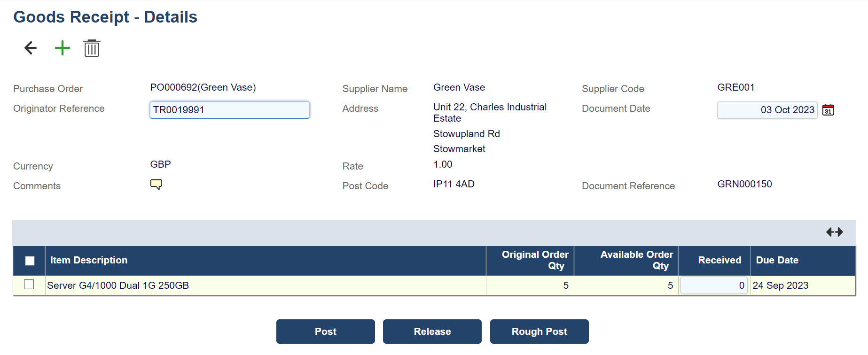Click the Release button
Image resolution: width=868 pixels, height=355 pixels.
point(432,332)
